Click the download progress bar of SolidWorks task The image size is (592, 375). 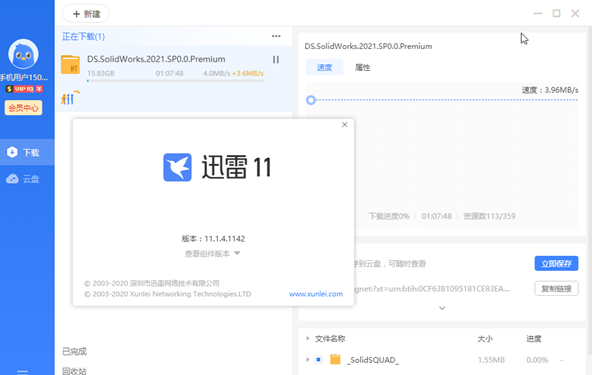click(175, 81)
